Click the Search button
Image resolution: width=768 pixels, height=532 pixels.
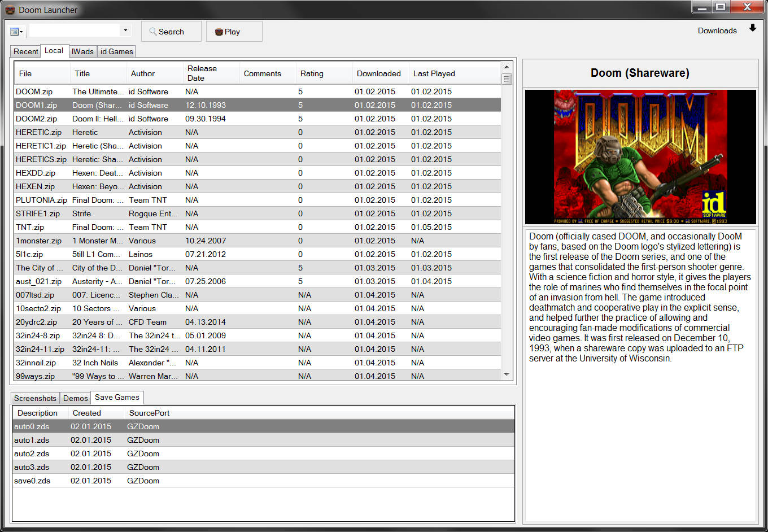coord(171,32)
